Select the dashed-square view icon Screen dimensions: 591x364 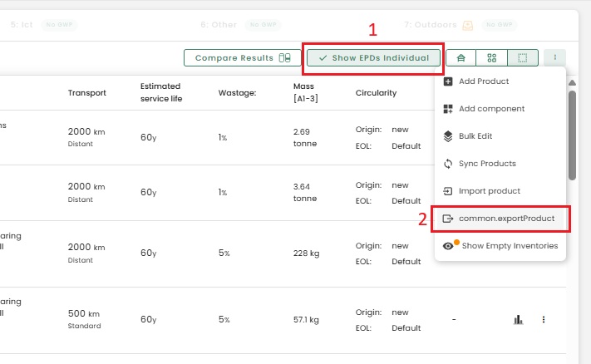point(522,58)
